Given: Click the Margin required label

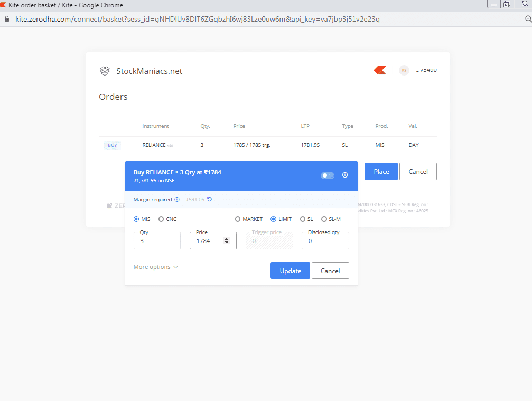Looking at the screenshot, I should [x=153, y=200].
